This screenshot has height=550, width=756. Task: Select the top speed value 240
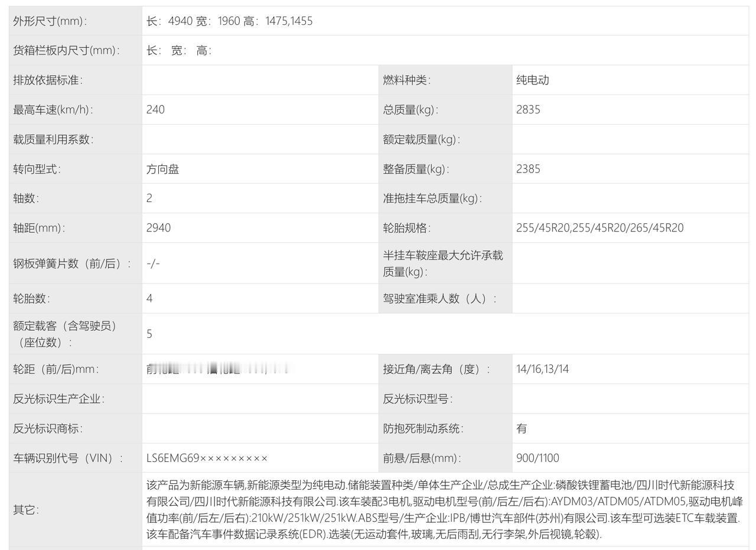tap(154, 109)
